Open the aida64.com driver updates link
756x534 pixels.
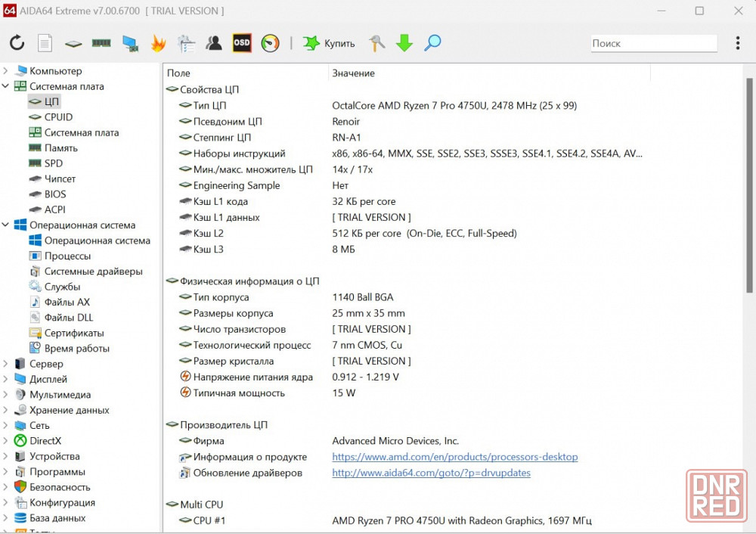[431, 473]
